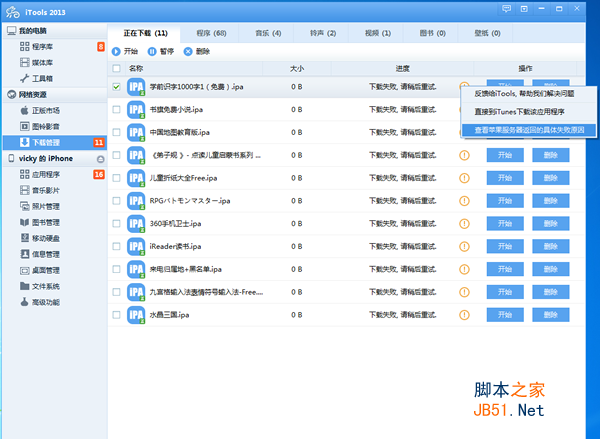Switch to the 图书 (0) tab
Viewport: 600px width, 439px height.
click(432, 33)
